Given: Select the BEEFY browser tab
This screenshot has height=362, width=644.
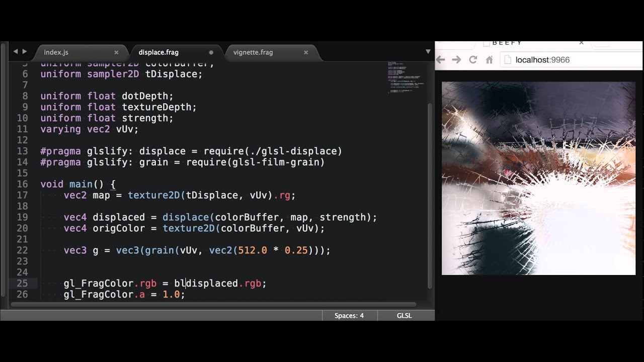Looking at the screenshot, I should 533,44.
